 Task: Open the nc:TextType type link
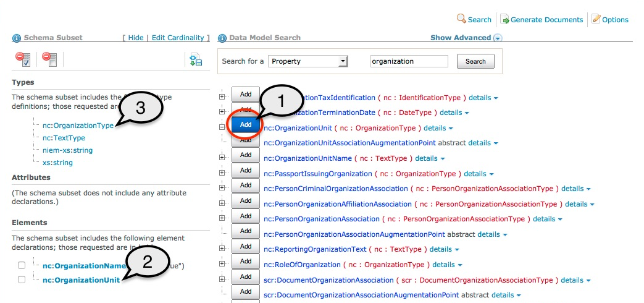pyautogui.click(x=64, y=138)
